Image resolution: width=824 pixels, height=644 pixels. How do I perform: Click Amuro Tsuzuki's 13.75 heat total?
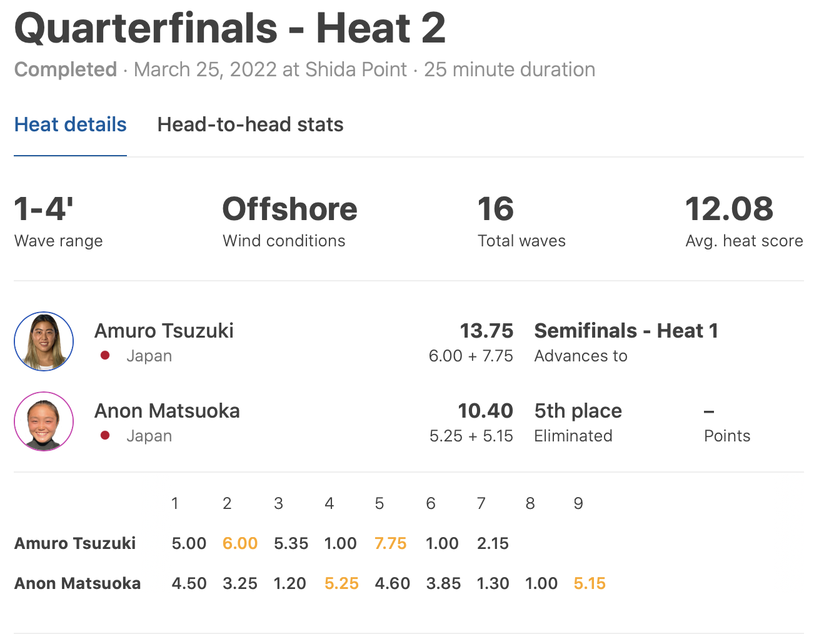(486, 331)
